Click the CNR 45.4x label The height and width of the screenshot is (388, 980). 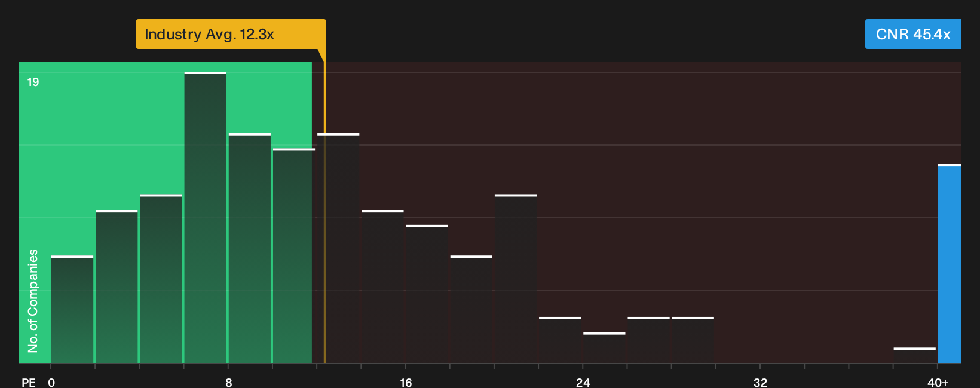[913, 34]
